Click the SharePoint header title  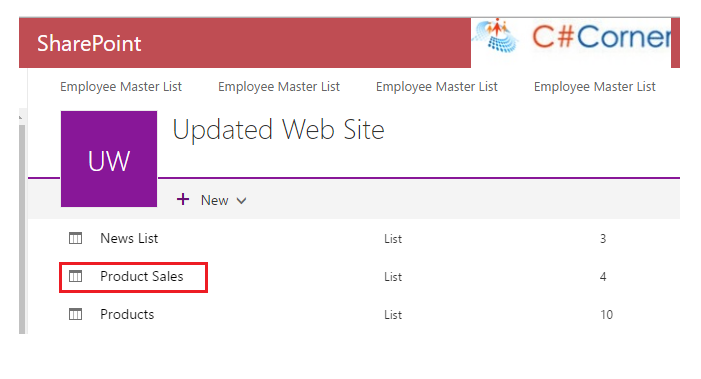(x=89, y=43)
